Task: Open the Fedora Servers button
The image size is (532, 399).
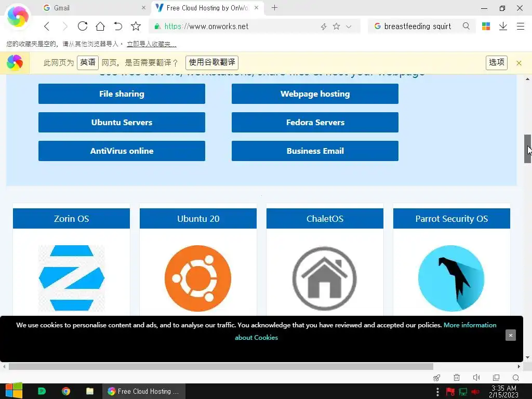Action: click(x=315, y=122)
